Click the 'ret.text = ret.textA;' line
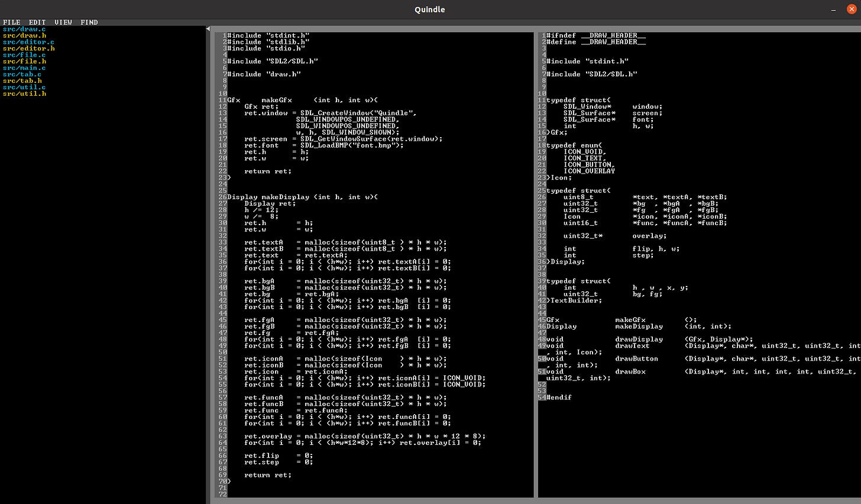This screenshot has width=861, height=504. [296, 256]
